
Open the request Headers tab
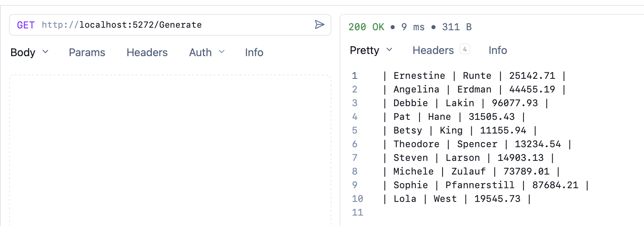click(x=147, y=53)
